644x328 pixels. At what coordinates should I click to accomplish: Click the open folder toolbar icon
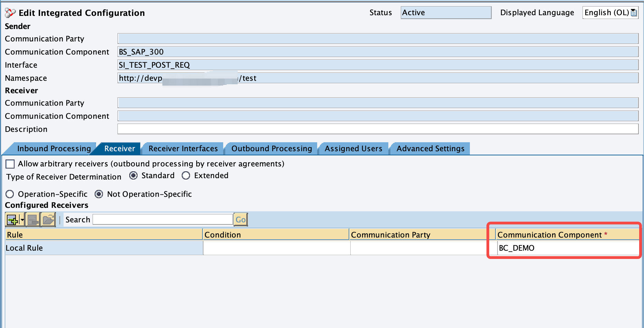tap(48, 220)
